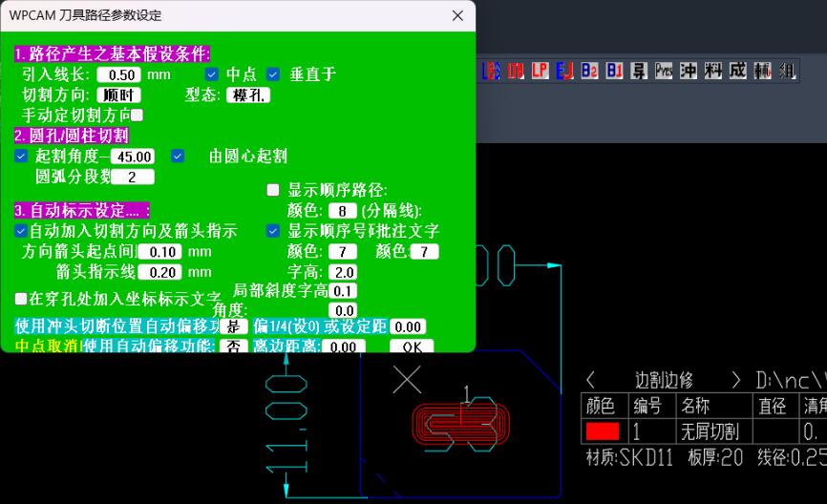This screenshot has height=504, width=827.
Task: Open the EJ toolbar icon
Action: (565, 71)
